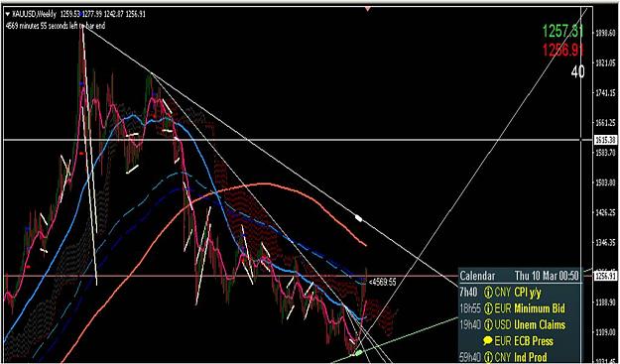Click the 59h40 countdown in calendar
This screenshot has width=620, height=364.
tap(470, 357)
